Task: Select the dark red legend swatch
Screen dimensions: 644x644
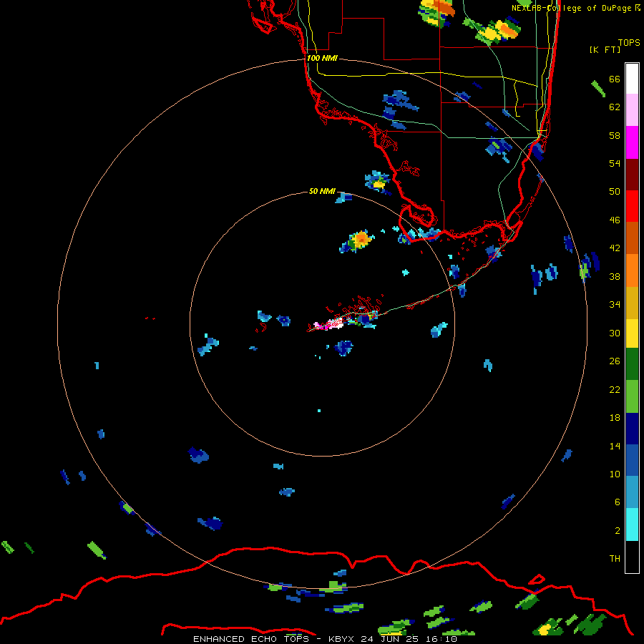Action: (x=632, y=175)
